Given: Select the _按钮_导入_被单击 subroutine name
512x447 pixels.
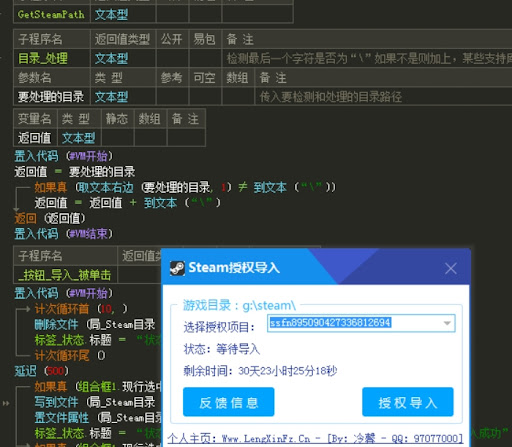Looking at the screenshot, I should tap(65, 275).
